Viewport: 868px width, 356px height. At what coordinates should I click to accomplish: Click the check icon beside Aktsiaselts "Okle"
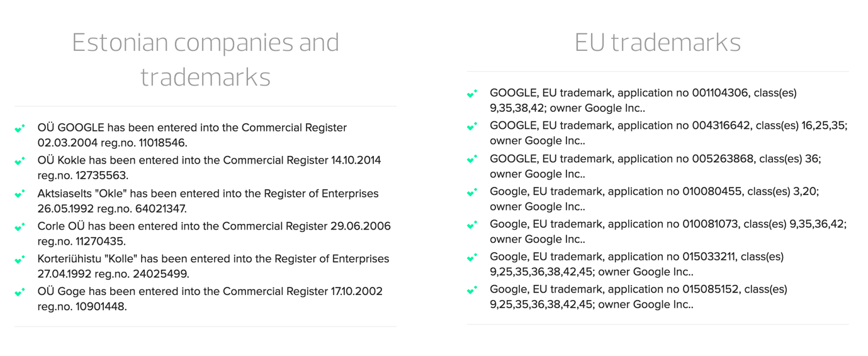[x=20, y=194]
